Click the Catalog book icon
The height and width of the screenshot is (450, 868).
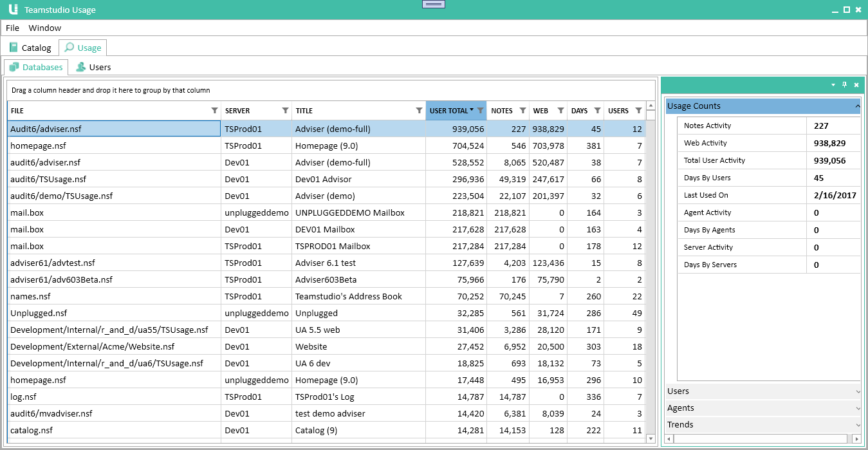13,47
